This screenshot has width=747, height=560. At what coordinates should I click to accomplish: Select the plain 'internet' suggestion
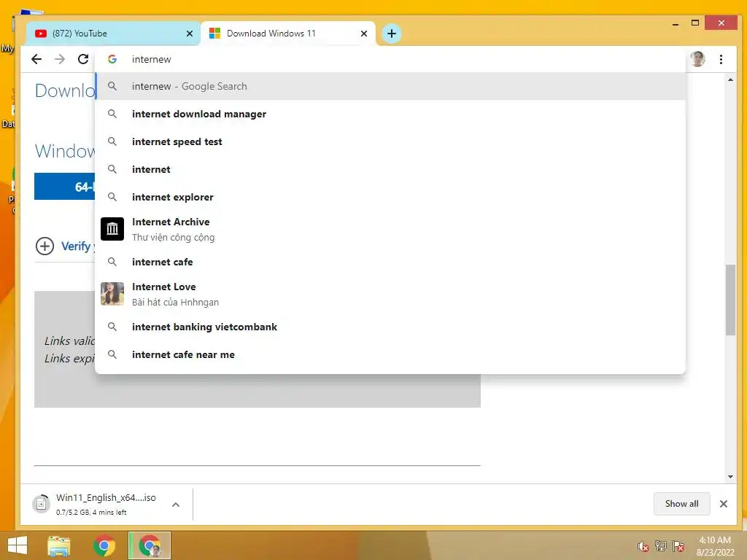391,169
